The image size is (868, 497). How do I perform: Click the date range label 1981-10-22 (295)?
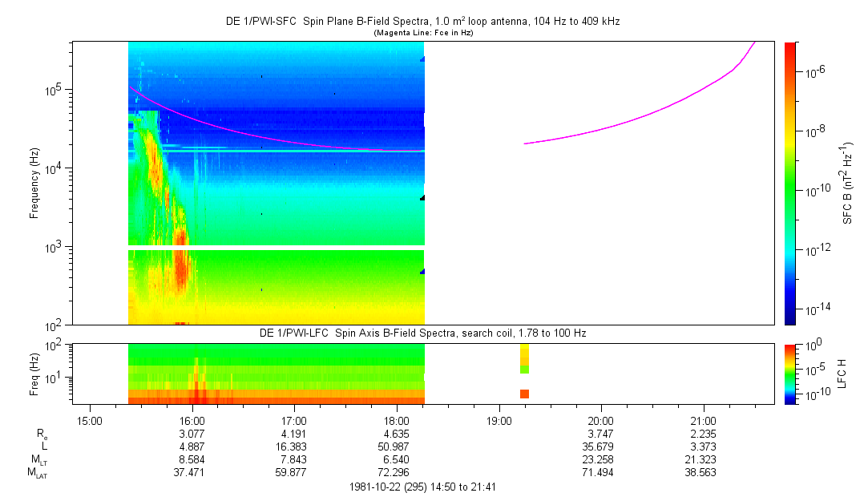422,487
